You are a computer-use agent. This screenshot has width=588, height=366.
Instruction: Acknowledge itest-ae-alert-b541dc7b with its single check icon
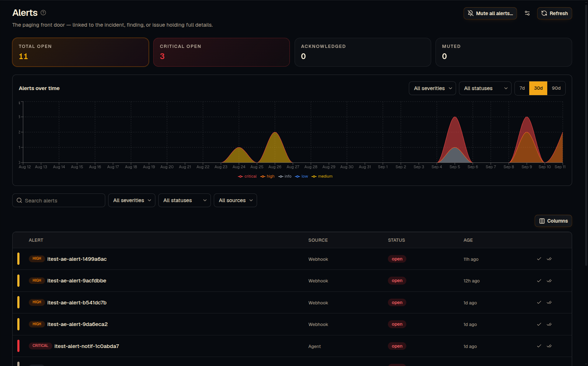click(x=539, y=303)
